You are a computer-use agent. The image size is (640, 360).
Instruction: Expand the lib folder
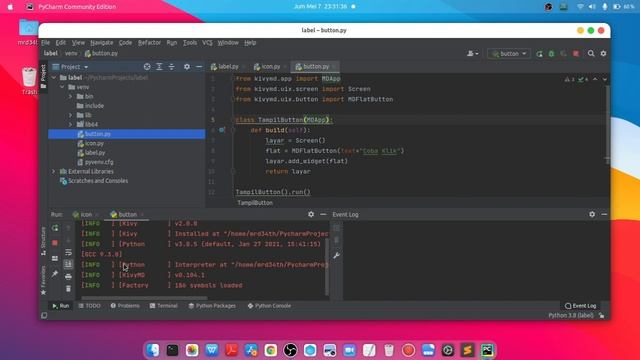tap(71, 115)
